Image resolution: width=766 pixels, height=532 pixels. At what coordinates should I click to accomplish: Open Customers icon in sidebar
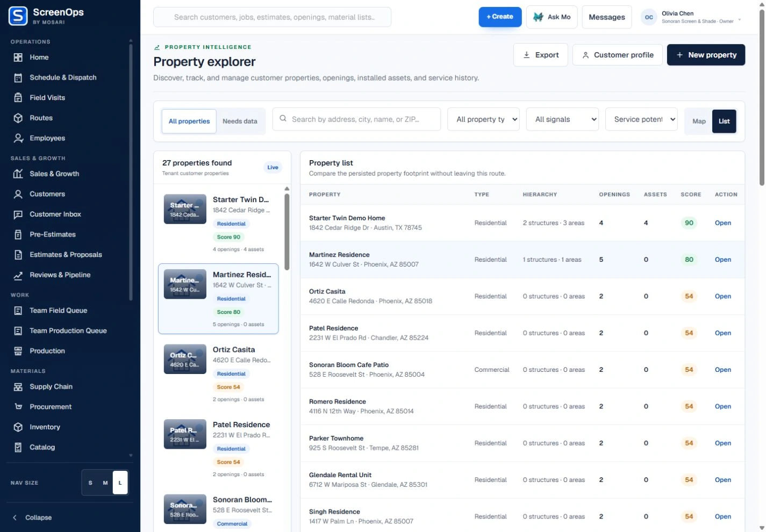tap(18, 194)
